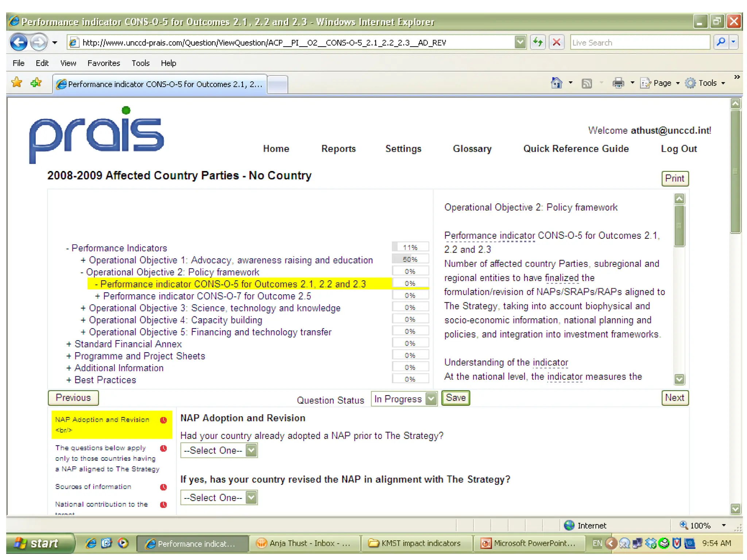
Task: Click the Home house icon in toolbar
Action: click(x=556, y=83)
